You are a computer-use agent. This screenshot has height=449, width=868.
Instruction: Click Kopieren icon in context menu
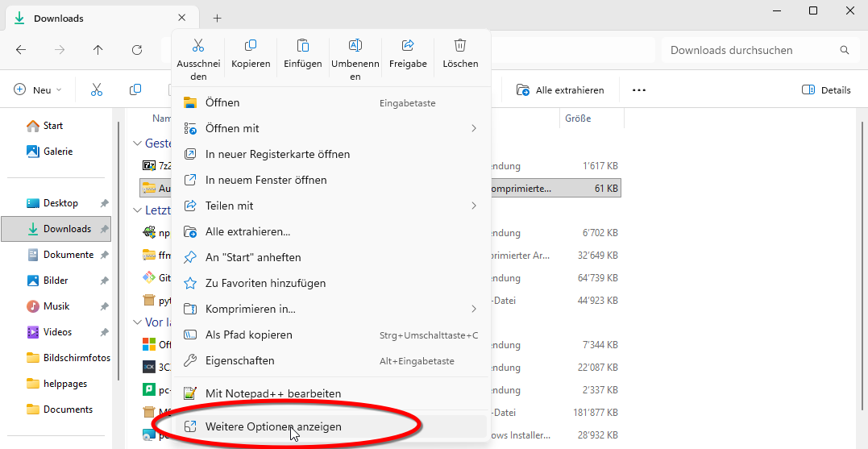251,45
